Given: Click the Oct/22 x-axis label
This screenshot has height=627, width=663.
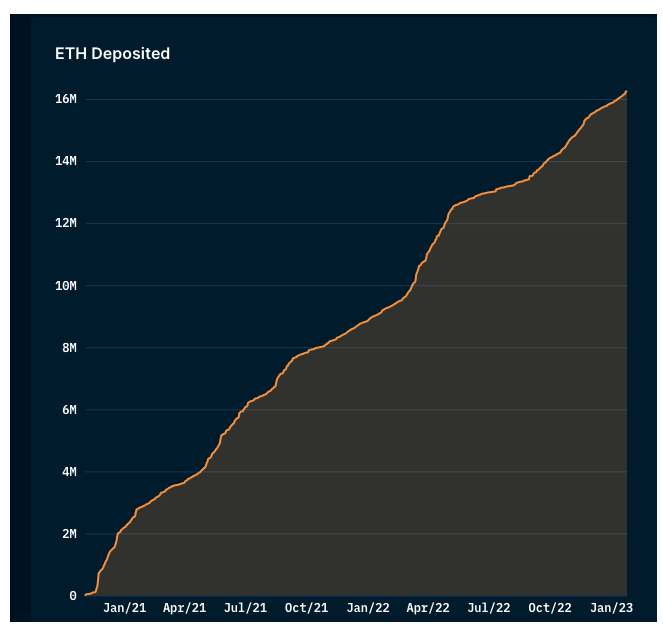Looking at the screenshot, I should [x=550, y=608].
